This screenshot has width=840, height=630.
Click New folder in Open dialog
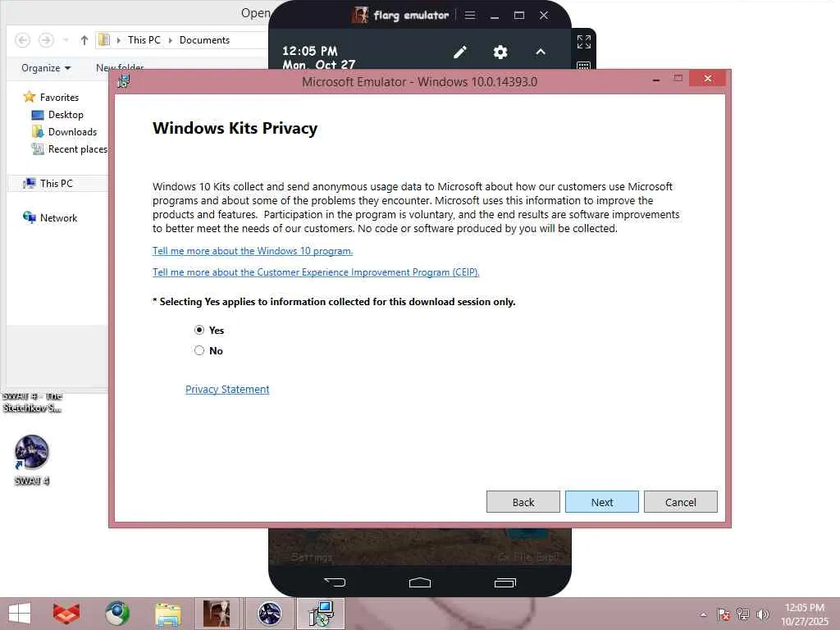(x=120, y=67)
